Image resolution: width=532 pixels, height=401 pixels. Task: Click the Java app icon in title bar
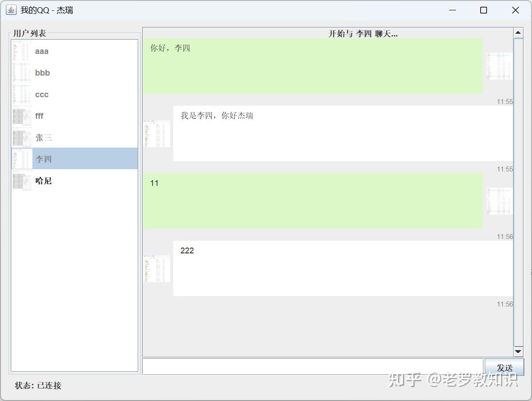click(x=11, y=10)
